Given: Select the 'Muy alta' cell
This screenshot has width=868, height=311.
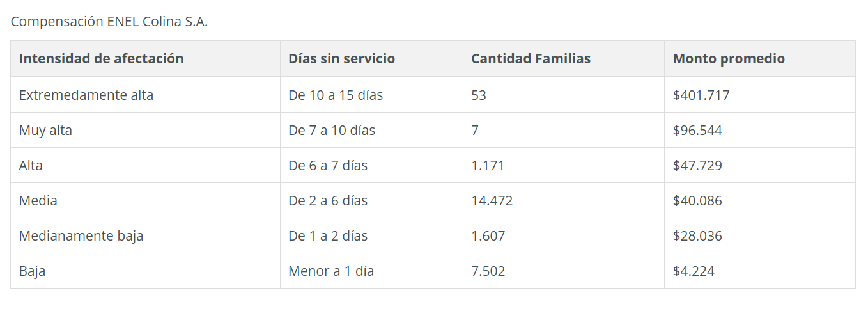Looking at the screenshot, I should pos(45,131).
